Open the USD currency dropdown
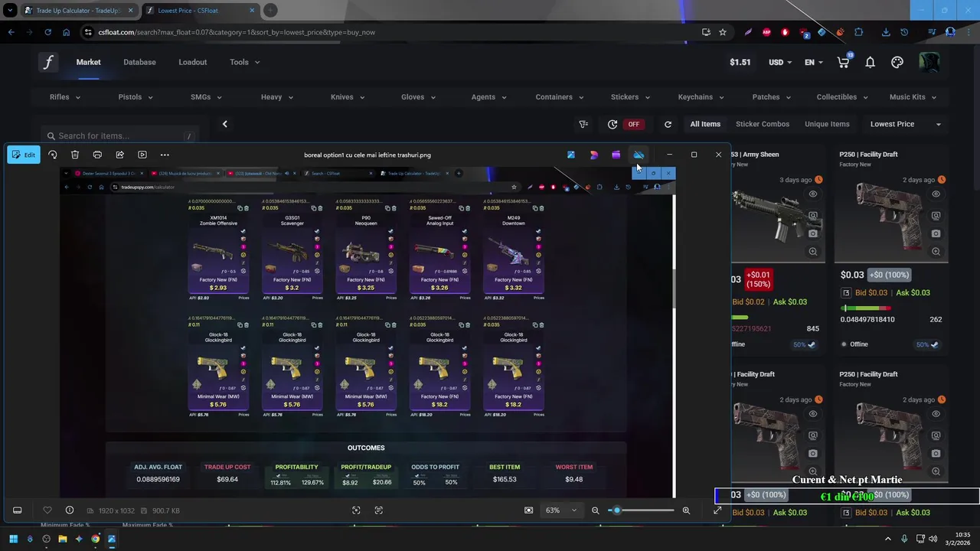Viewport: 980px width, 551px height. pos(781,62)
